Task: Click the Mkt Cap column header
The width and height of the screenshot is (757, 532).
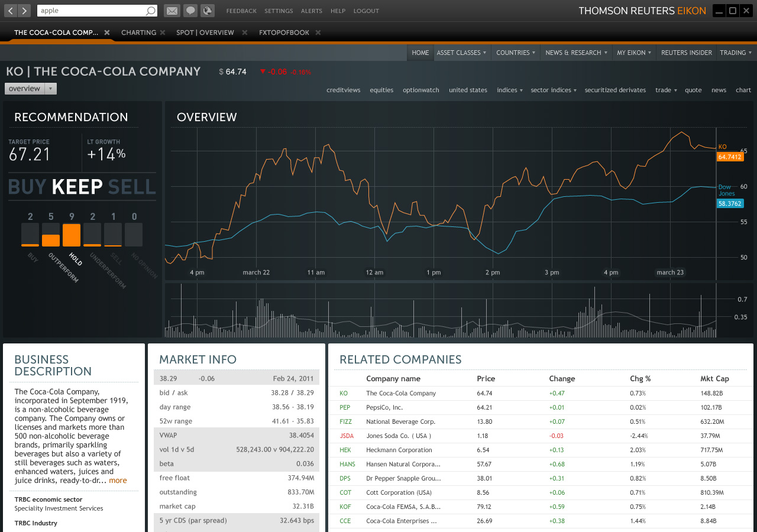Action: click(x=714, y=378)
